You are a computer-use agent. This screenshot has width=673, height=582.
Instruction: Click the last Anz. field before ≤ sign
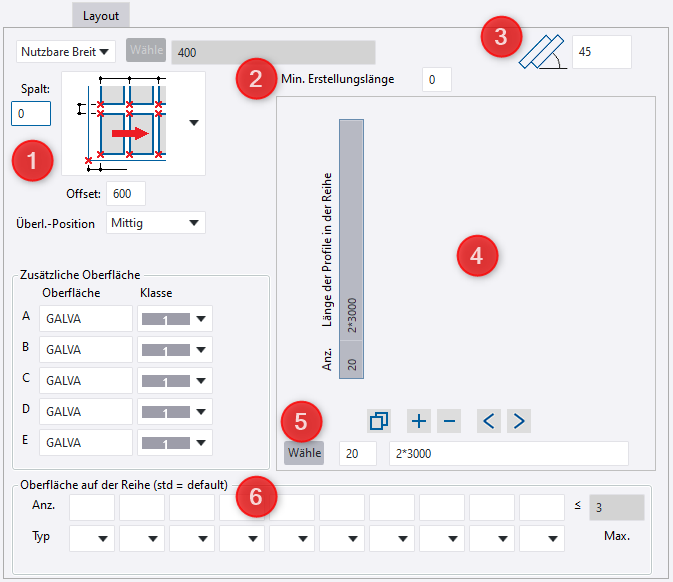[542, 507]
